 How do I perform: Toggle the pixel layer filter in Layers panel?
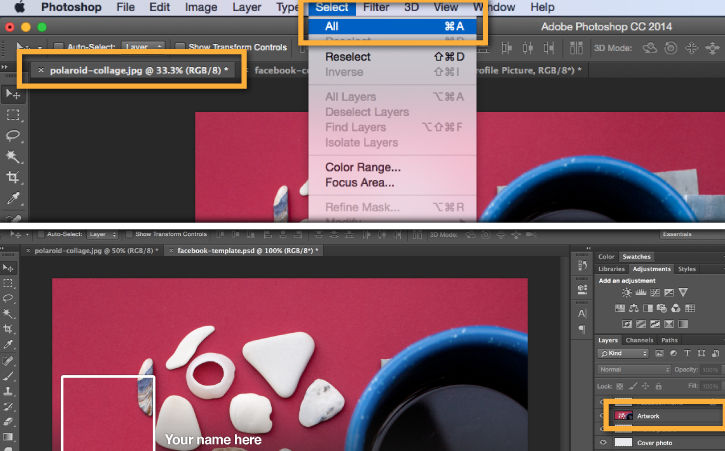tap(659, 353)
